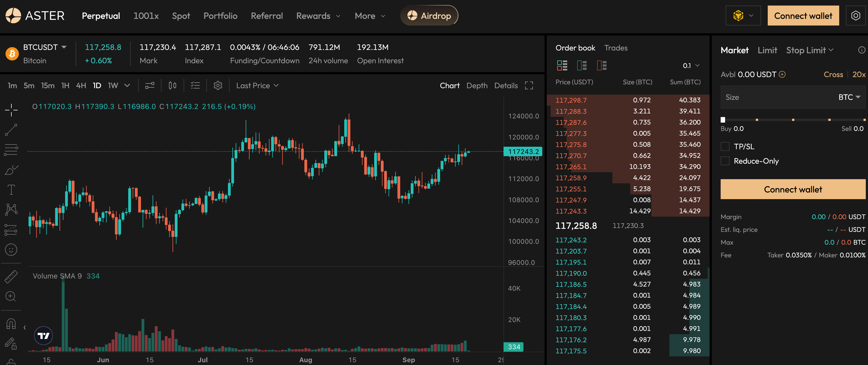Click the top Connect wallet button
This screenshot has width=868, height=365.
pyautogui.click(x=803, y=16)
